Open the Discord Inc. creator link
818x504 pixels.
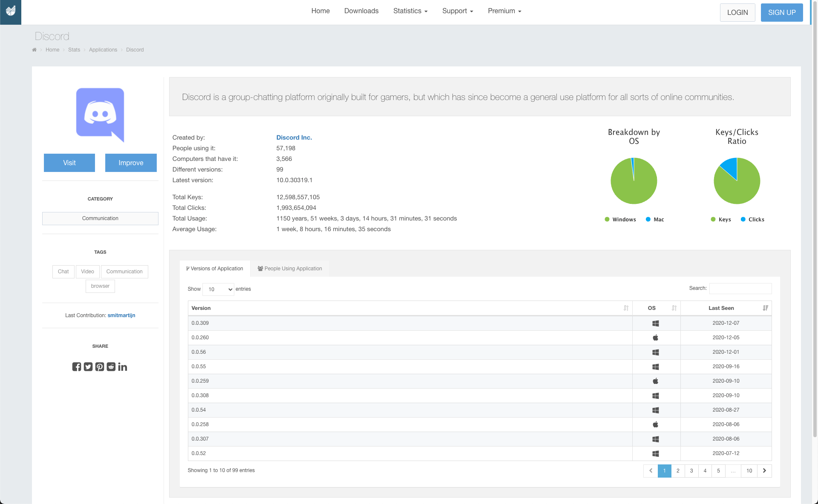tap(294, 137)
